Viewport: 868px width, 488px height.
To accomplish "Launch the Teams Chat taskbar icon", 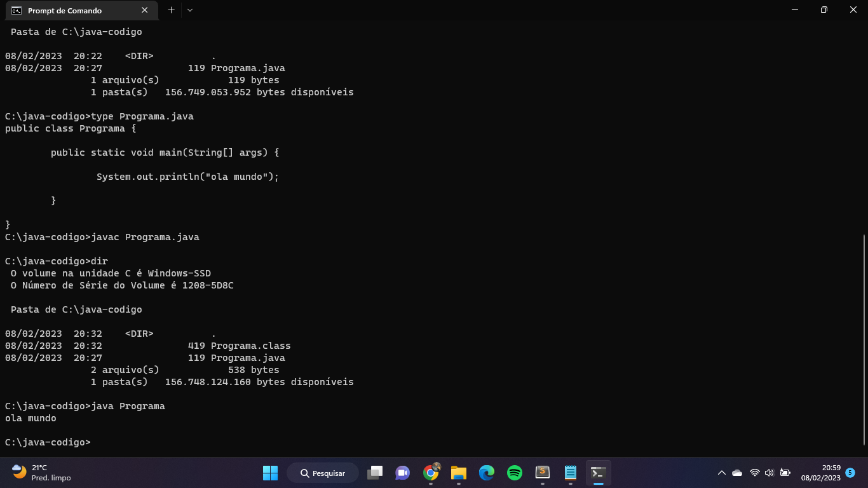I will coord(402,473).
